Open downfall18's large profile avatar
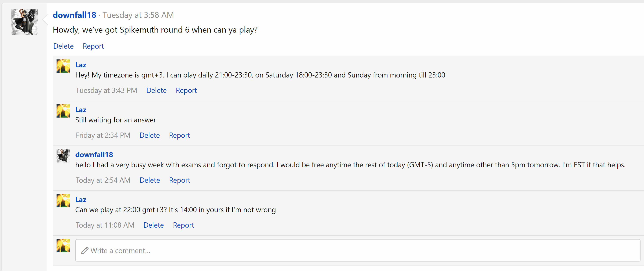Image resolution: width=644 pixels, height=271 pixels. 24,22
